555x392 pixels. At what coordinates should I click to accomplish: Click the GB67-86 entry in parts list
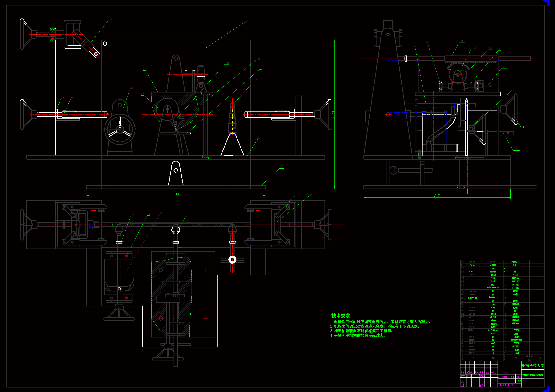[472, 298]
